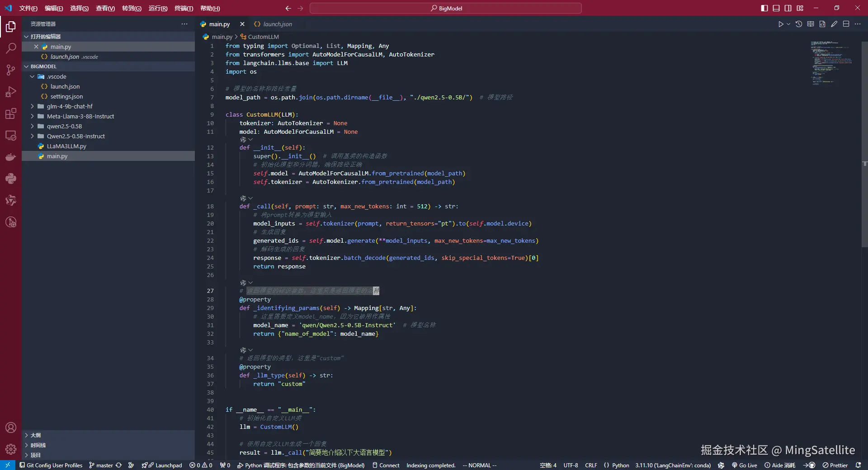Synchronize changes next to master branch
This screenshot has height=470, width=868.
(x=119, y=465)
